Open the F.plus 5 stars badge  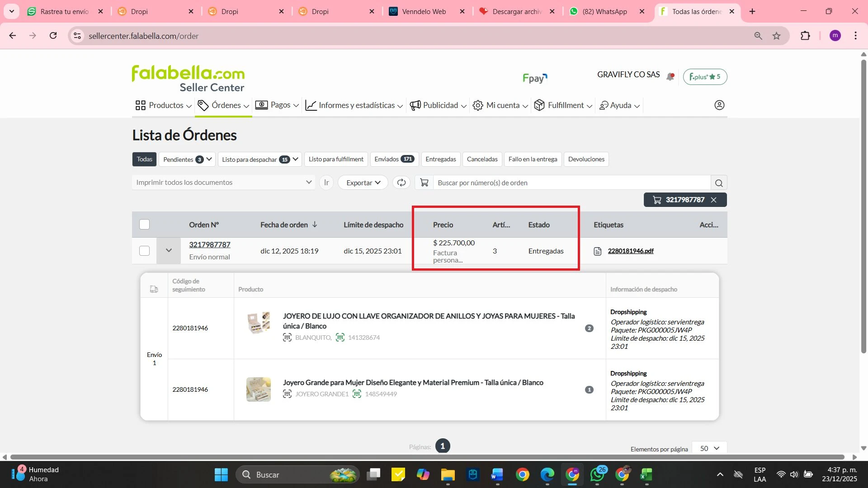(x=705, y=77)
